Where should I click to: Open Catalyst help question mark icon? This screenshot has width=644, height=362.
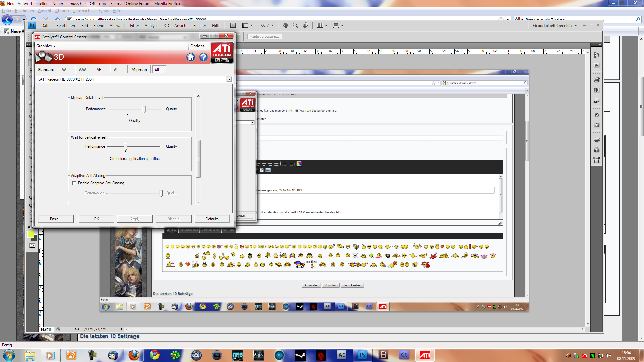tap(203, 57)
